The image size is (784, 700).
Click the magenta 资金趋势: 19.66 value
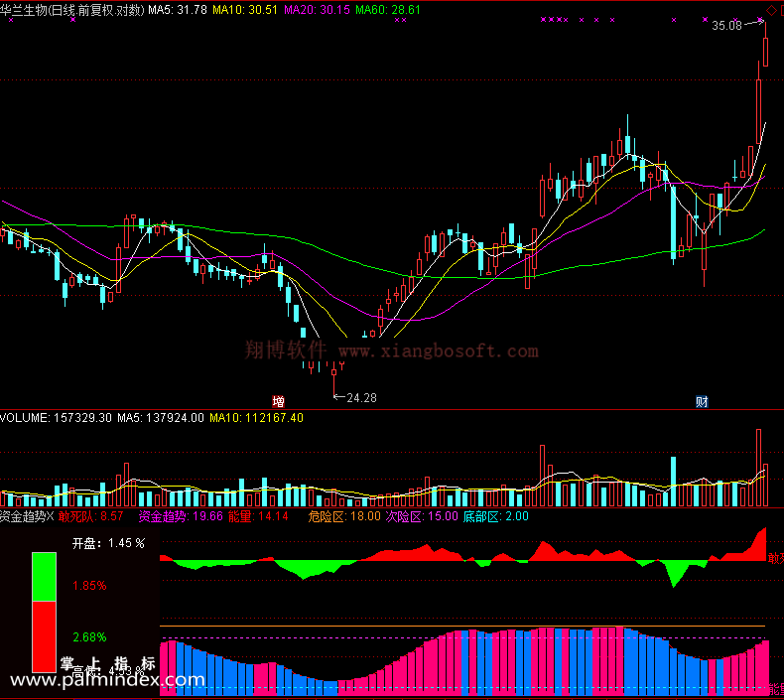pos(181,516)
